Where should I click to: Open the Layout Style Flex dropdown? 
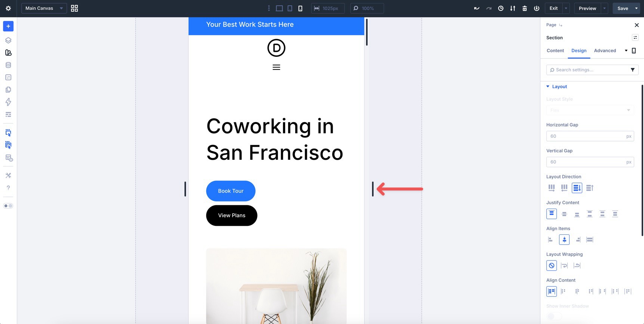(590, 110)
